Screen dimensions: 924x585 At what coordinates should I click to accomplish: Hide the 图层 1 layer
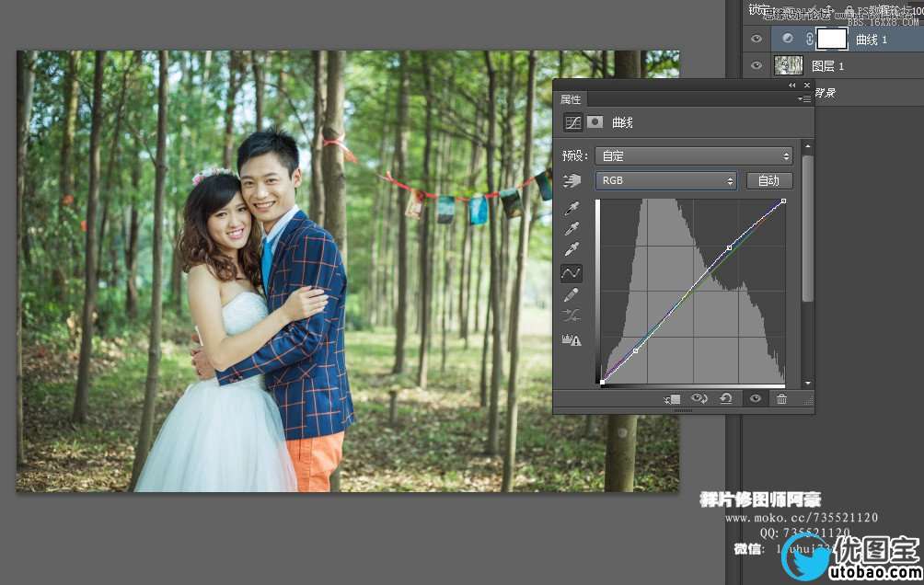click(x=757, y=65)
